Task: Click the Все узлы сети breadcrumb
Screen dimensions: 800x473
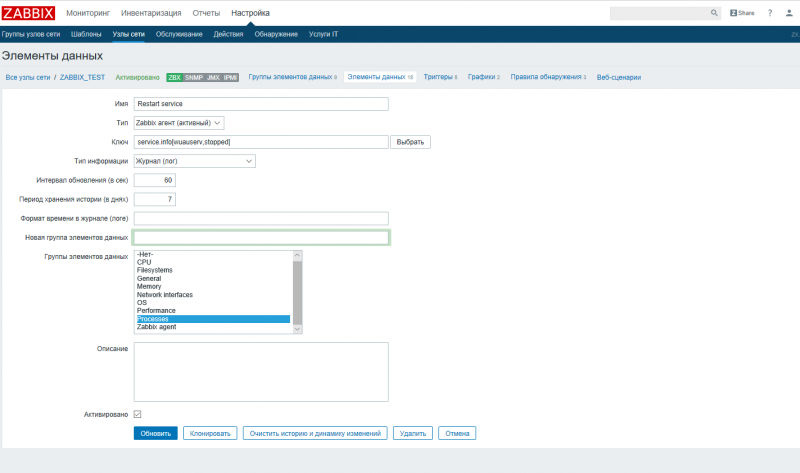Action: coord(28,78)
